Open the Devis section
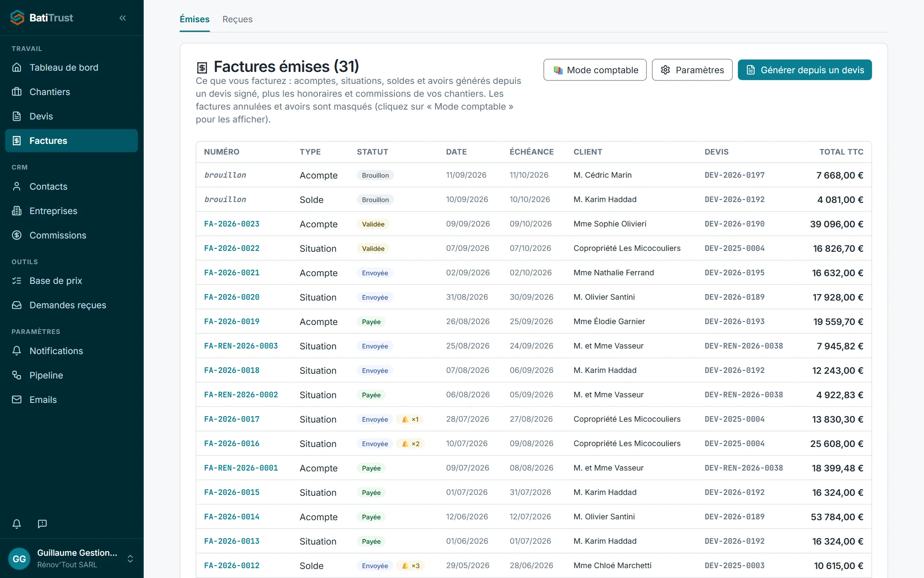This screenshot has width=924, height=578. coord(71,116)
